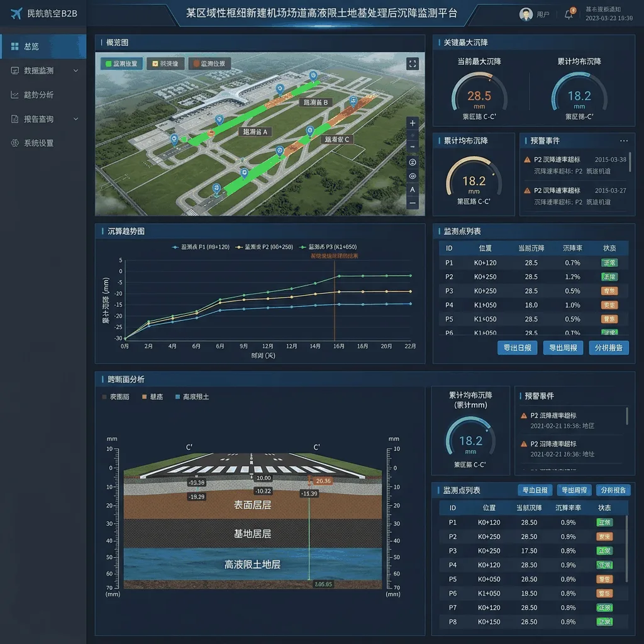Image resolution: width=644 pixels, height=644 pixels.
Task: Click the airplane logo in the header
Action: 16,14
